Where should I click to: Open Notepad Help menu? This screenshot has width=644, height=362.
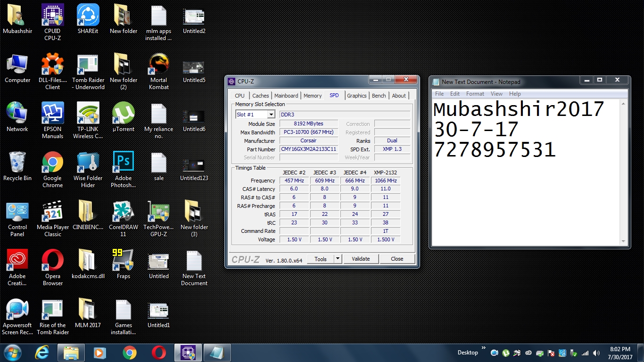tap(515, 94)
